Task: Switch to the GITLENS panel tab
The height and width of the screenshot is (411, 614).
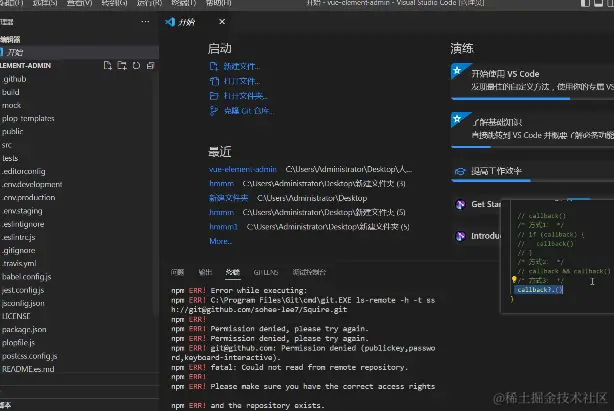Action: [266, 272]
